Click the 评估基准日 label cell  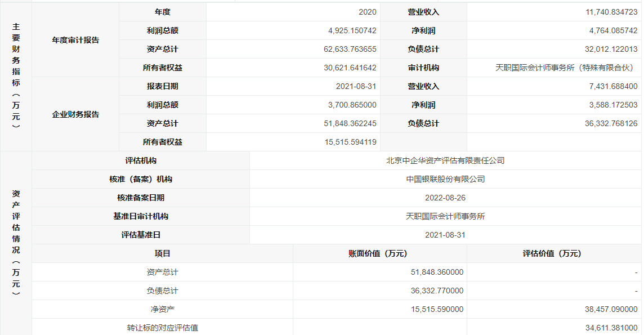[141, 235]
